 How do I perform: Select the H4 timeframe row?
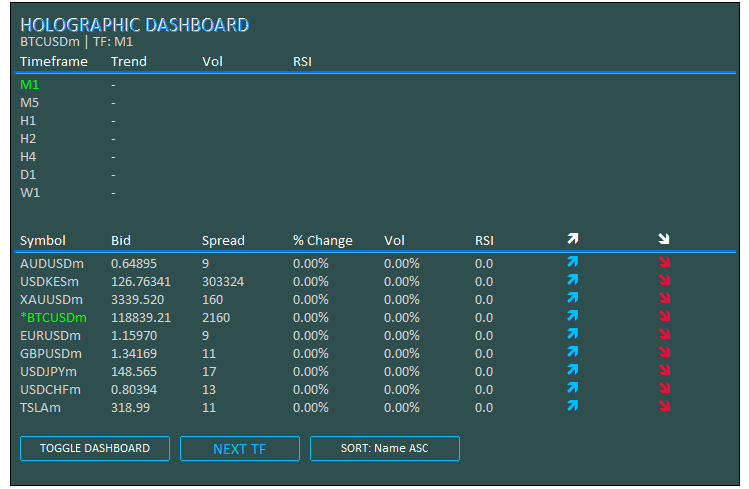[28, 157]
